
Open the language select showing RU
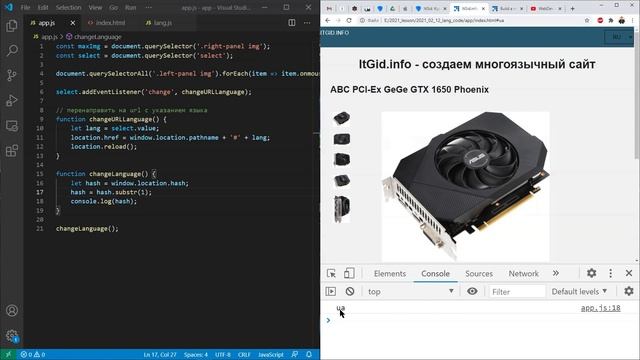click(618, 37)
